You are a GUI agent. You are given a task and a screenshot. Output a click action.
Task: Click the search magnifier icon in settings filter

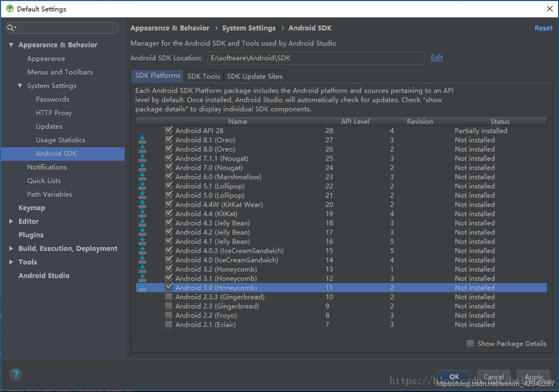[11, 28]
